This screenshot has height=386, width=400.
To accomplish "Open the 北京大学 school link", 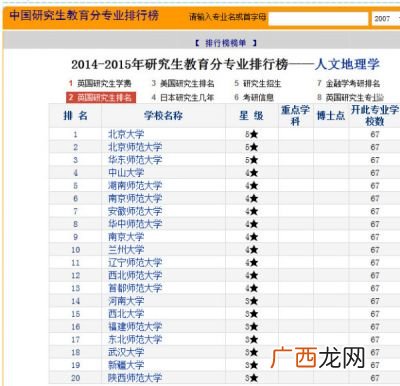I will [126, 134].
